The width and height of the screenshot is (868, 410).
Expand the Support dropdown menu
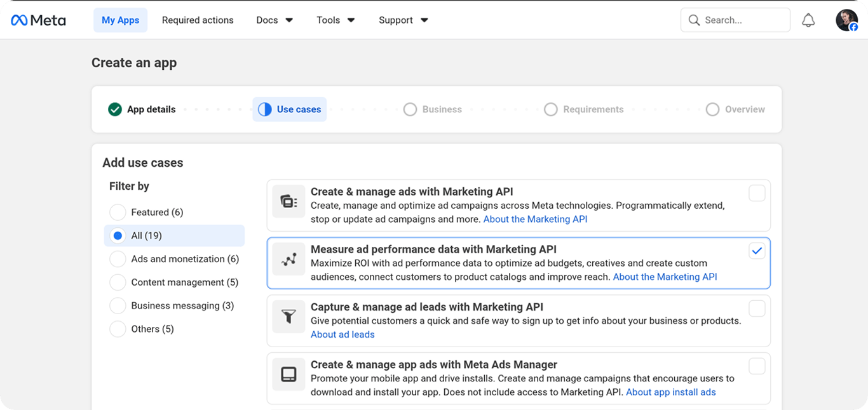point(403,20)
